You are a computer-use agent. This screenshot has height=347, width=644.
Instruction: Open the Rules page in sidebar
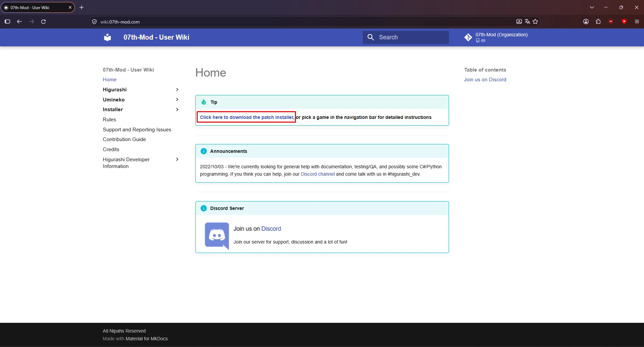pyautogui.click(x=109, y=120)
